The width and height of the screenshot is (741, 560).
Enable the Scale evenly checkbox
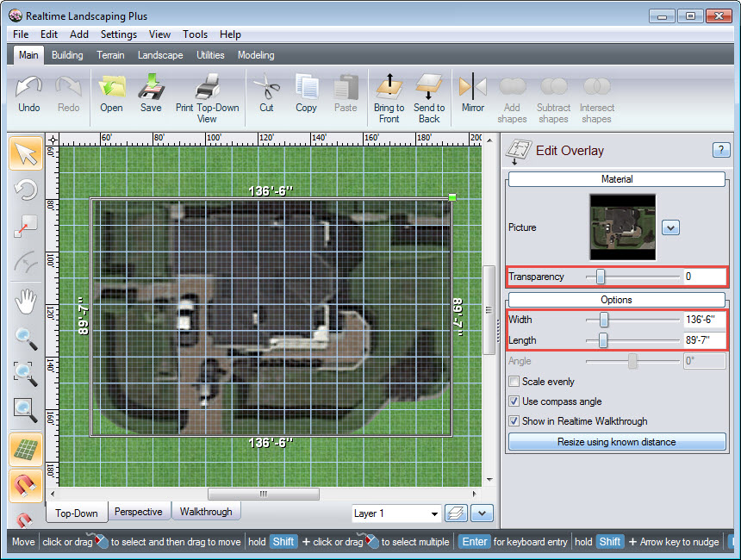(514, 382)
